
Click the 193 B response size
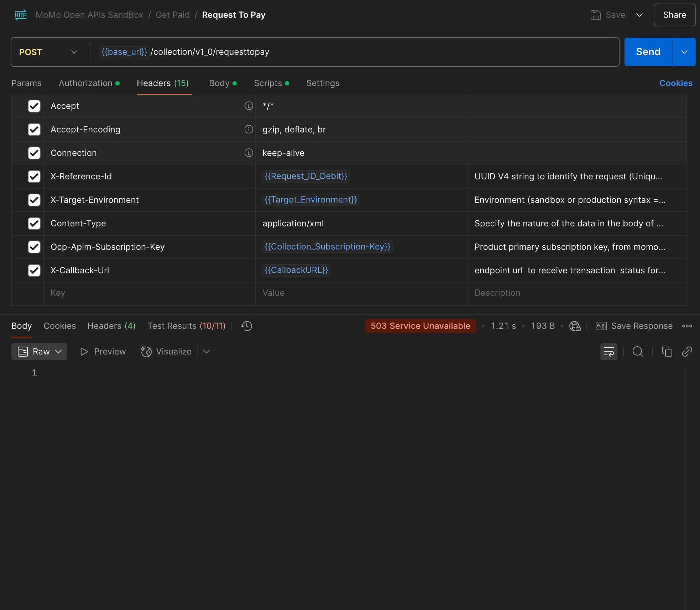pyautogui.click(x=543, y=326)
